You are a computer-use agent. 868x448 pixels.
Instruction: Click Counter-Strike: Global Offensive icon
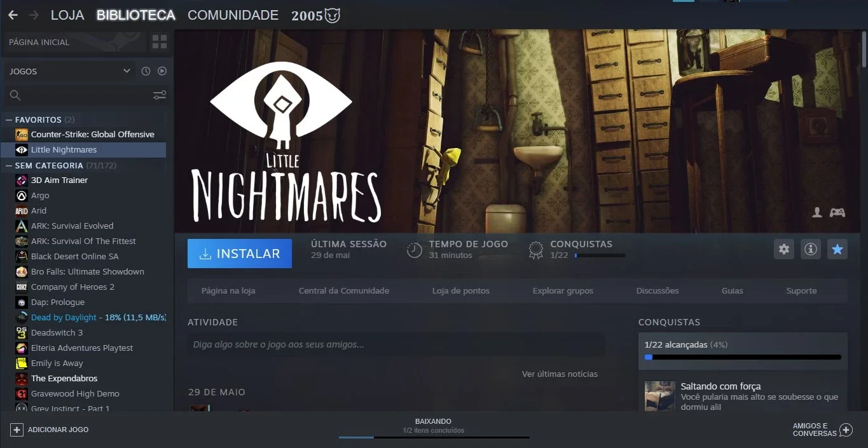pyautogui.click(x=22, y=135)
